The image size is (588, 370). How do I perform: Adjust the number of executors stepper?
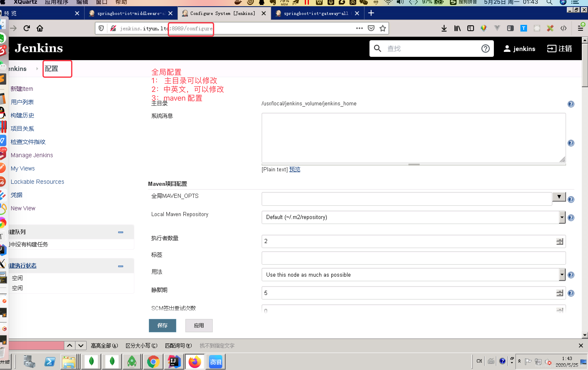click(x=559, y=241)
